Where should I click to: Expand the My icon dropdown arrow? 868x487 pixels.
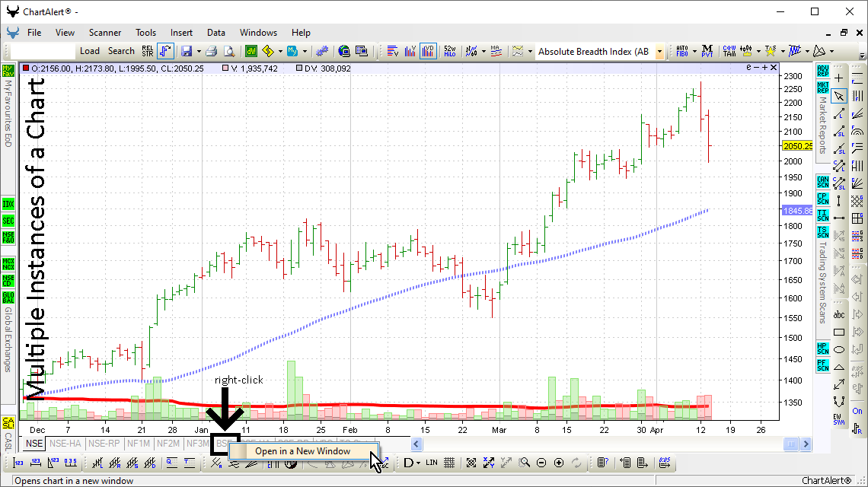pyautogui.click(x=305, y=52)
